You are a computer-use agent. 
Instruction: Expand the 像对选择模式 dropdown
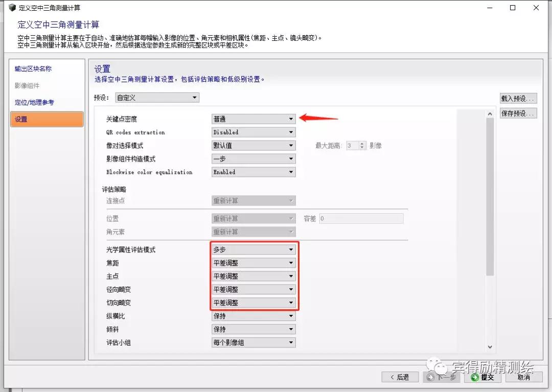[254, 146]
